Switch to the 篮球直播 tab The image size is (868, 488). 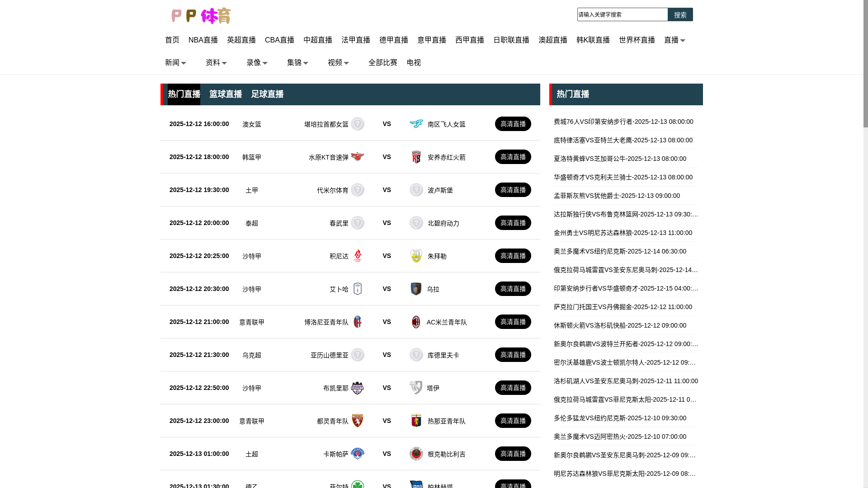(x=226, y=94)
